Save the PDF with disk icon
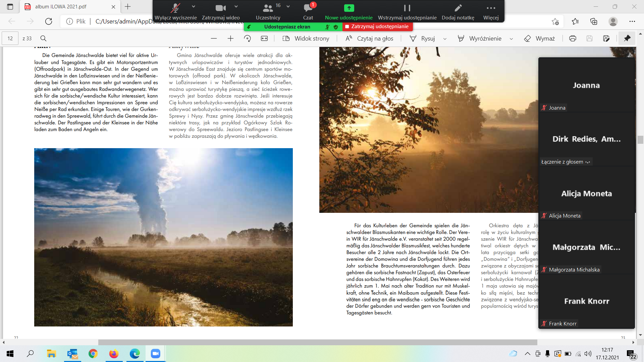The image size is (644, 362). [589, 39]
